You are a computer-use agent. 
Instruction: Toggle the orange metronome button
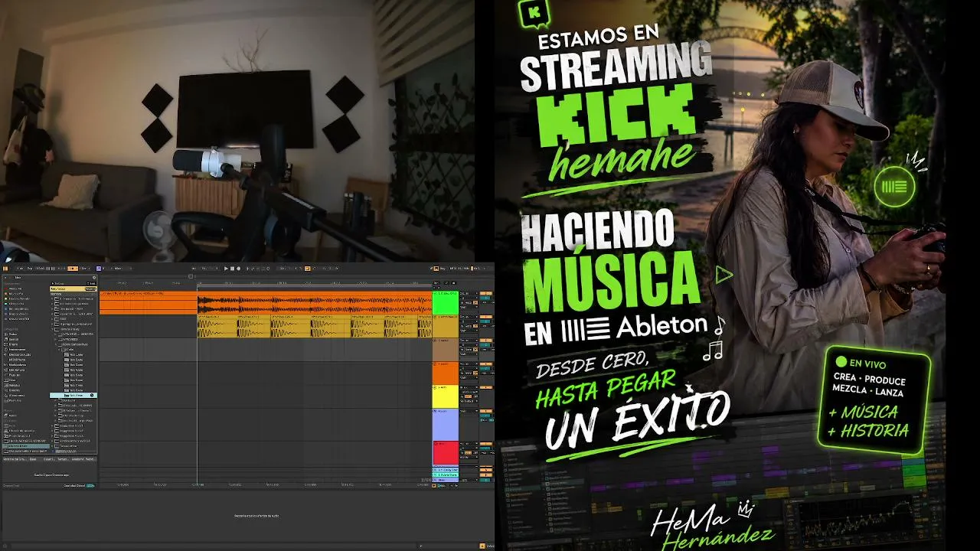[73, 269]
